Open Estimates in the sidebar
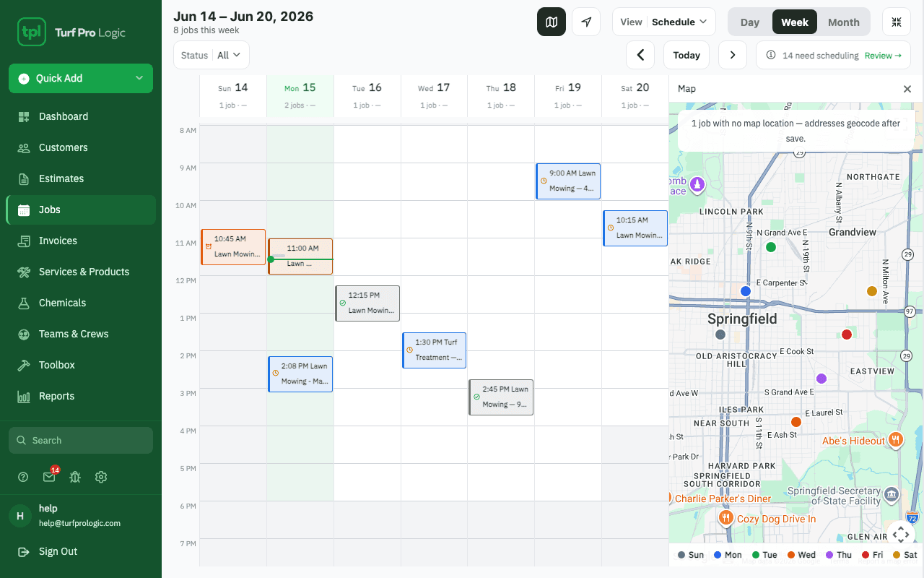 [x=81, y=178]
